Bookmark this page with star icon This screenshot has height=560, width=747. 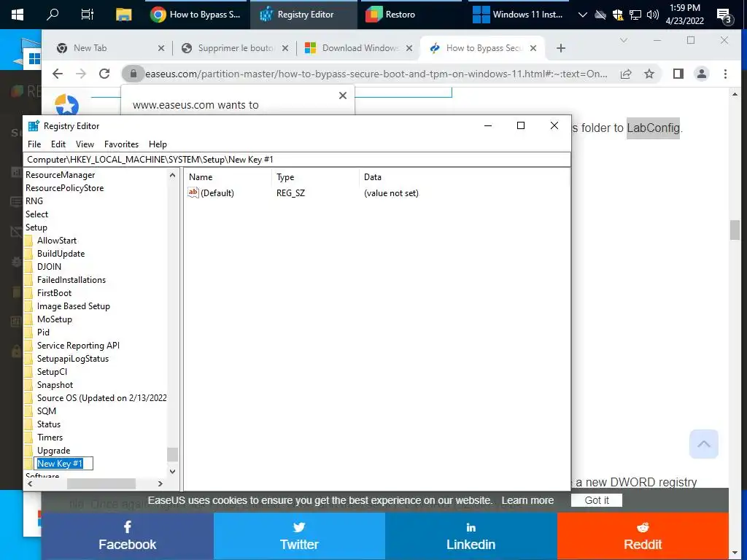(649, 74)
